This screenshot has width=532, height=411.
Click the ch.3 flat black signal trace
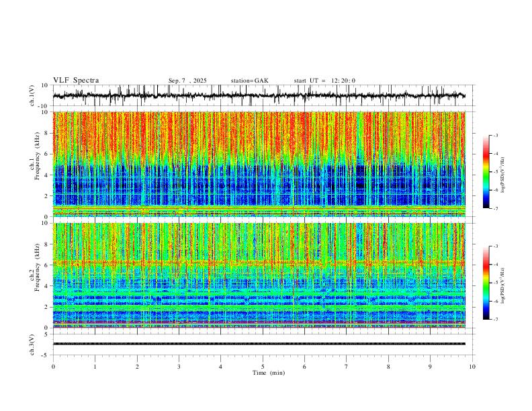click(259, 344)
